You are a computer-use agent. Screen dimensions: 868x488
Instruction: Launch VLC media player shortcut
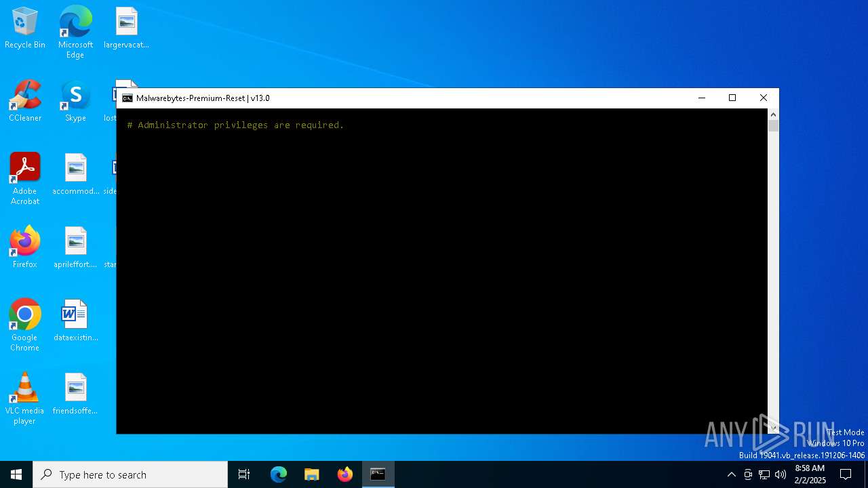point(25,399)
